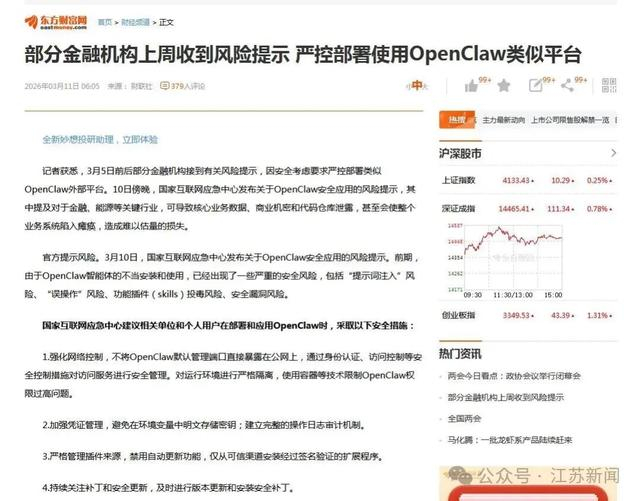This screenshot has width=640, height=501.
Task: Favorite the article with the star icon
Action: (504, 85)
